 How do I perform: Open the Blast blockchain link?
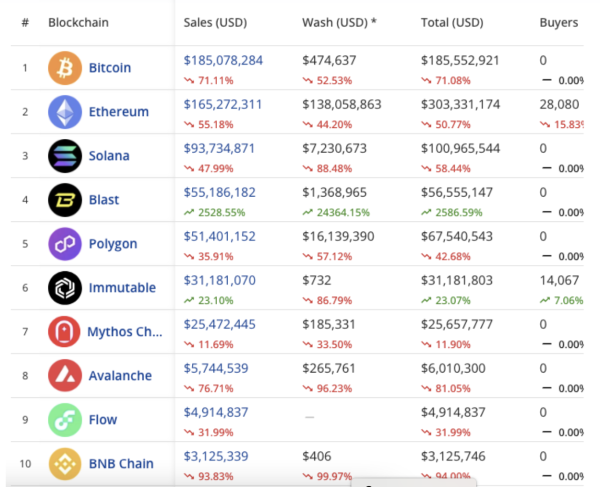click(104, 200)
